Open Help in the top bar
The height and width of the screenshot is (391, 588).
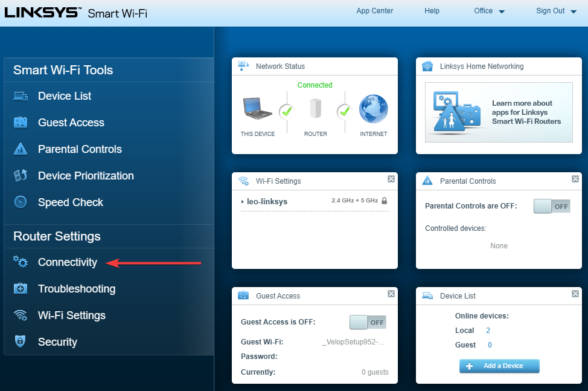[432, 11]
